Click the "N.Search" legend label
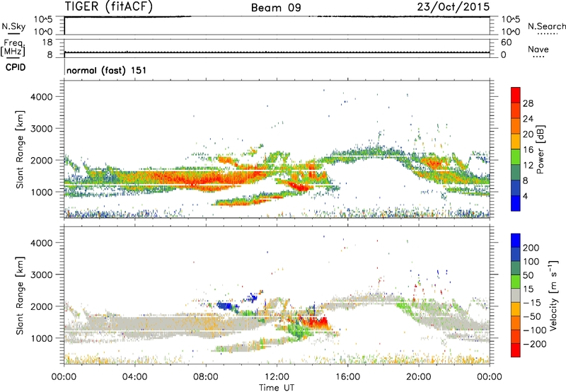The height and width of the screenshot is (392, 566). point(546,26)
